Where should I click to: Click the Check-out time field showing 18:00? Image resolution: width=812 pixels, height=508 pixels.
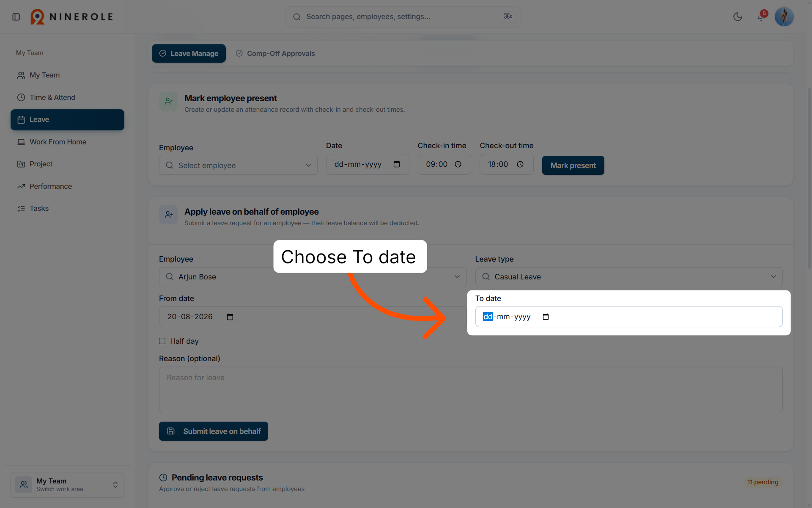[x=506, y=164]
